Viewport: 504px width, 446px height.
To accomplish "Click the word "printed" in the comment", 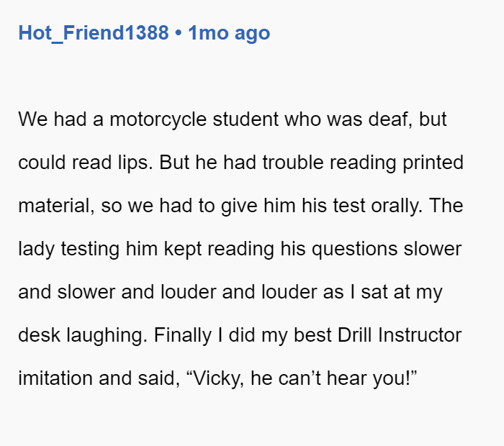I will [433, 163].
